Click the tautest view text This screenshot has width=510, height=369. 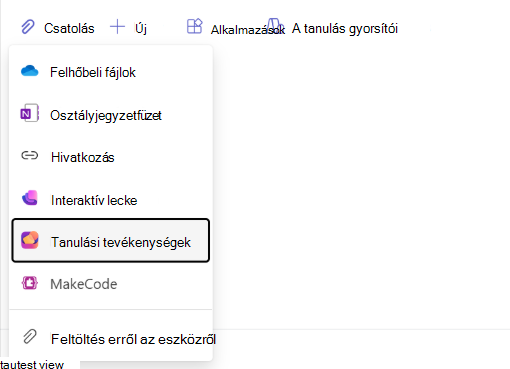point(32,364)
